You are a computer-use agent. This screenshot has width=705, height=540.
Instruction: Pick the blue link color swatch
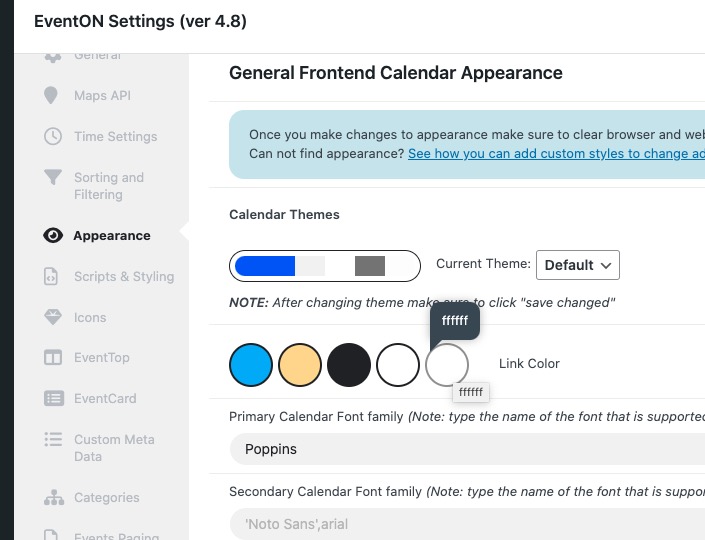tap(251, 365)
